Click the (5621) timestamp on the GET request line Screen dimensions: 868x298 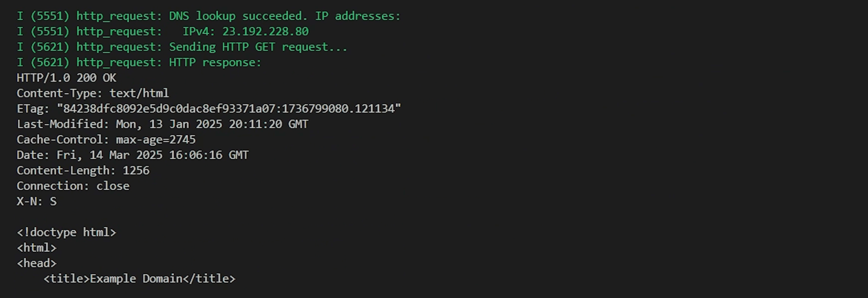(50, 47)
